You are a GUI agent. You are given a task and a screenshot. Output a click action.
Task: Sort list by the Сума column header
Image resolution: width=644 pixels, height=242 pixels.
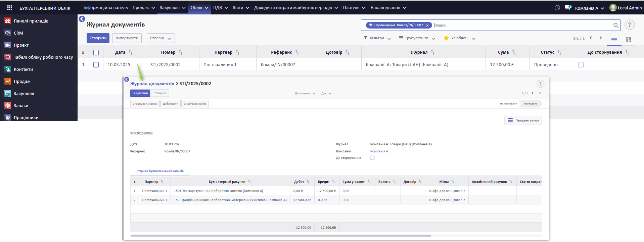click(507, 52)
